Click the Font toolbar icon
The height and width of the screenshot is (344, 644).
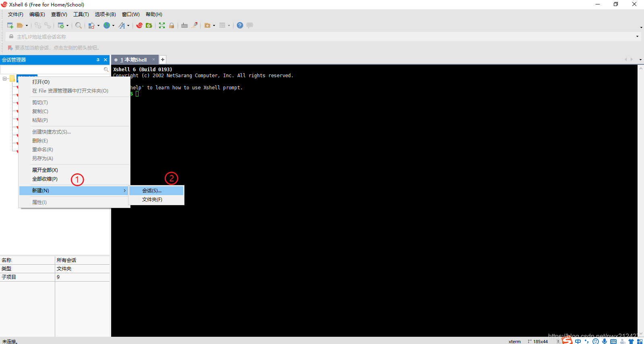(122, 25)
